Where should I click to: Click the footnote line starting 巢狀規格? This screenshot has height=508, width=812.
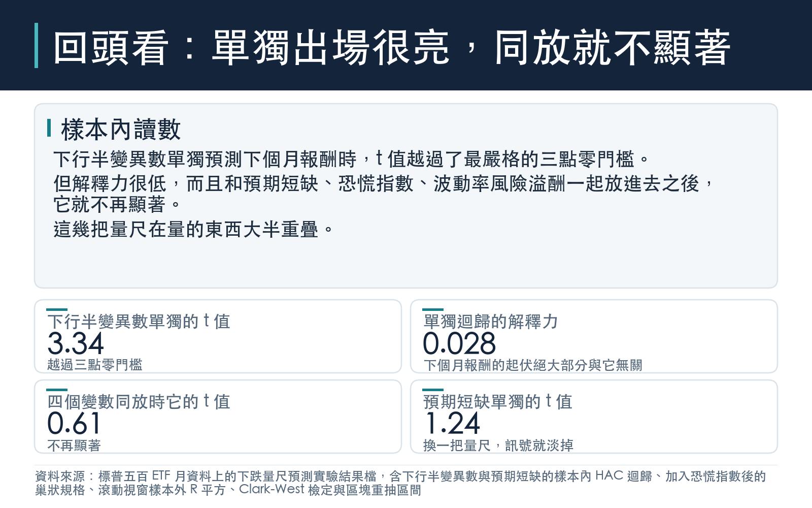click(228, 490)
